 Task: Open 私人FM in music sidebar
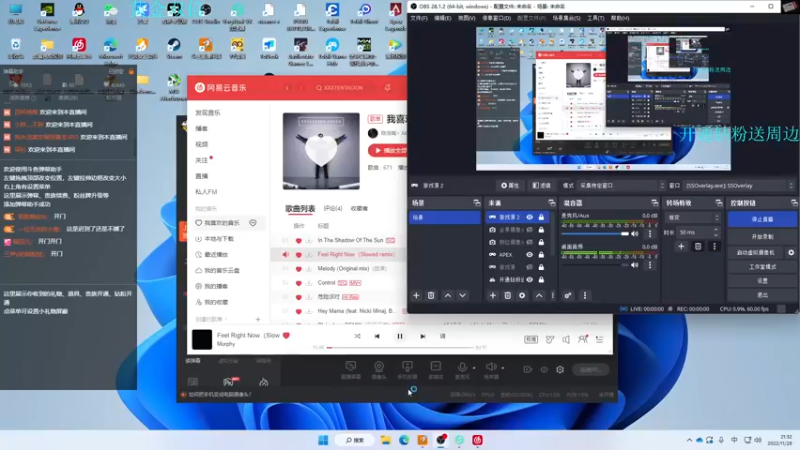pyautogui.click(x=206, y=192)
